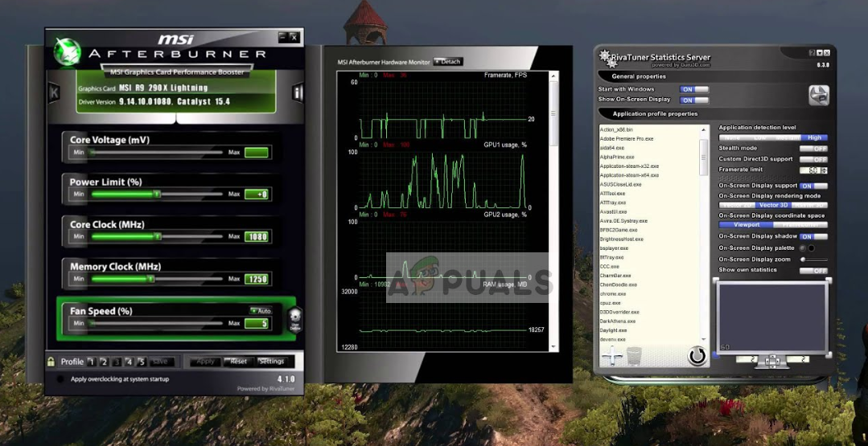Viewport: 868px width, 446px height.
Task: Set application detection level to Medium
Action: [788, 137]
